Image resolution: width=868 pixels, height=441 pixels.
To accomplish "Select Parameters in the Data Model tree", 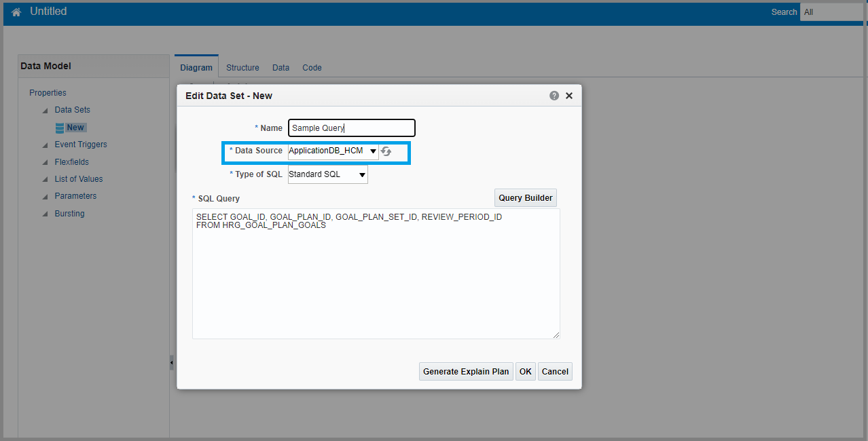I will [x=75, y=195].
